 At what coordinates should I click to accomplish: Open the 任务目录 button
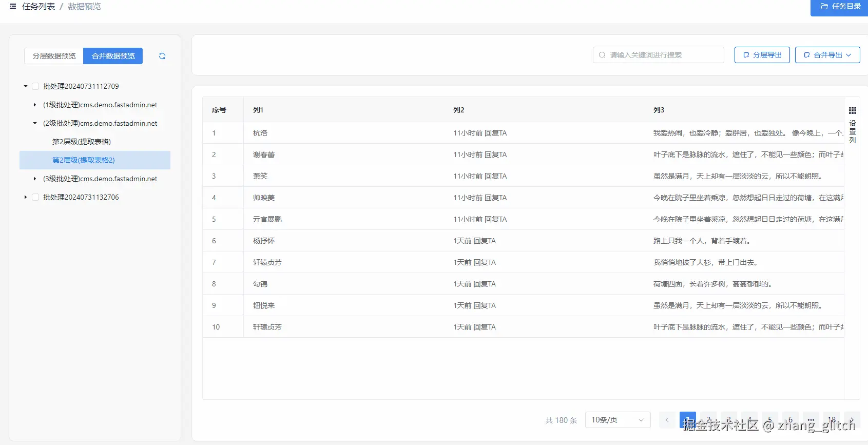pyautogui.click(x=840, y=7)
